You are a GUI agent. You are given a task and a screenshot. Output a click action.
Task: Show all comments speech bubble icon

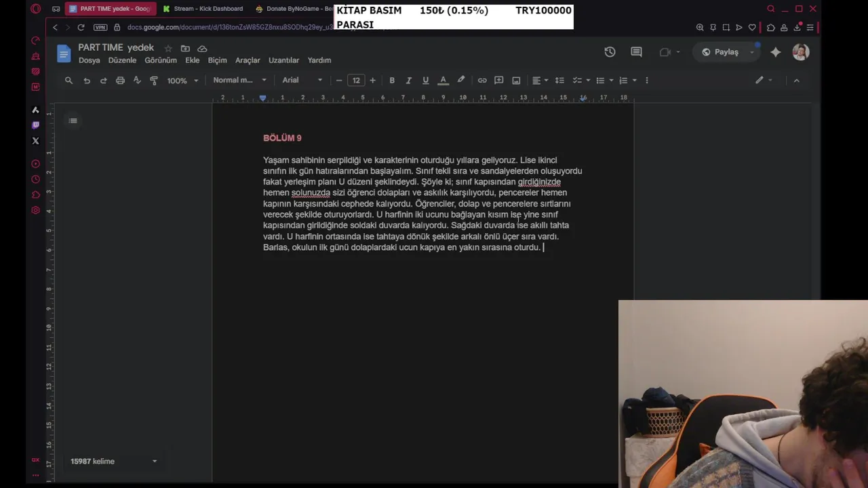(636, 52)
